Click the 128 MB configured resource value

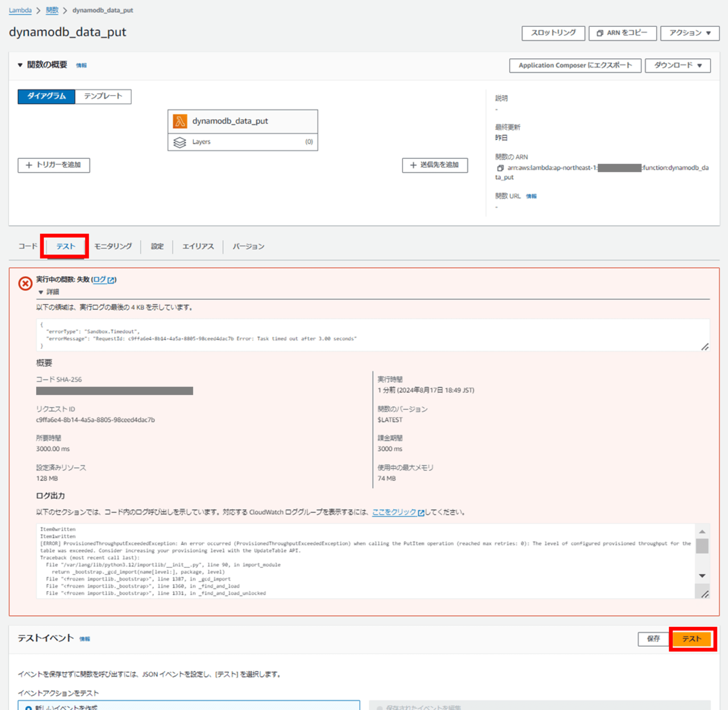pos(47,479)
